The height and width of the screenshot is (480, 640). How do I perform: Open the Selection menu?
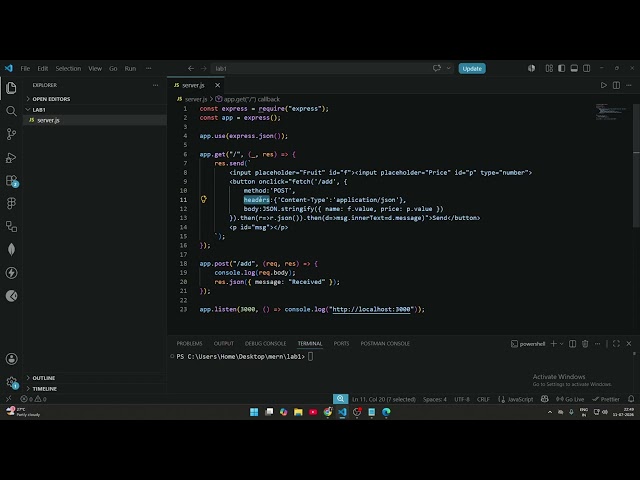(x=68, y=68)
